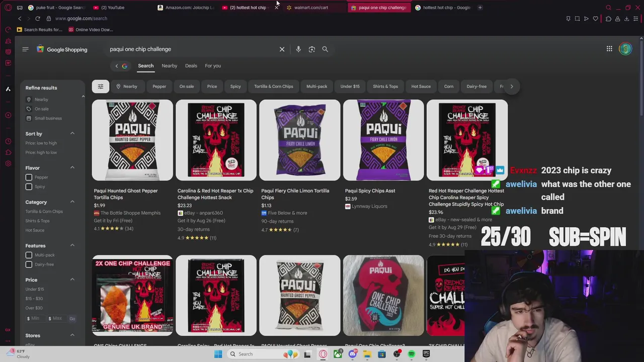Switch to the Nearby tab
This screenshot has height=362, width=644.
(169, 66)
